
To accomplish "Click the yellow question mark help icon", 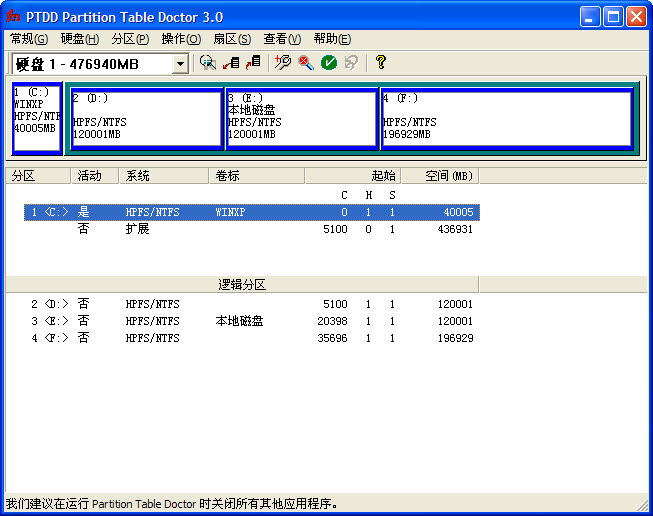I will click(381, 63).
